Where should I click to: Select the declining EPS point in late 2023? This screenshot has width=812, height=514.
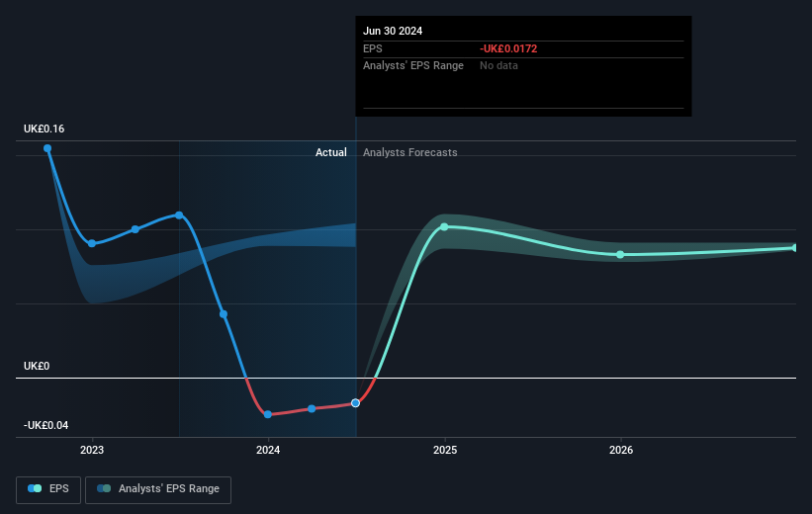[224, 314]
